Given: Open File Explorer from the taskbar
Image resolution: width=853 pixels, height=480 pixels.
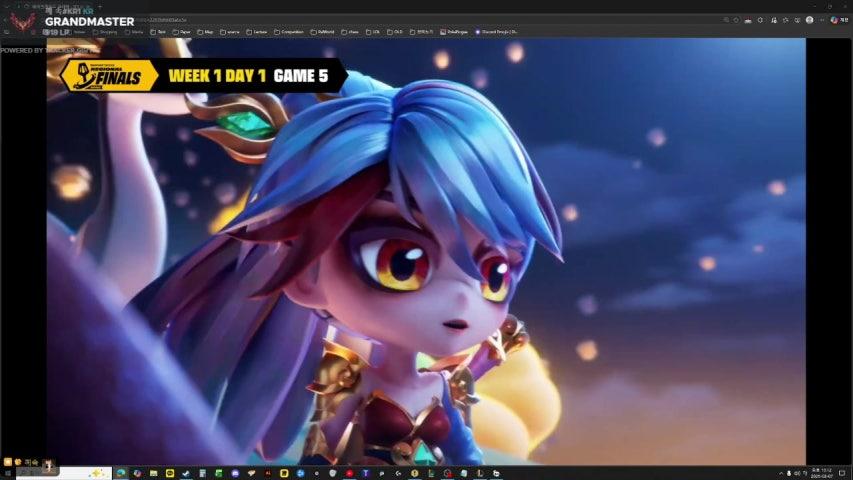Looking at the screenshot, I should [153, 473].
